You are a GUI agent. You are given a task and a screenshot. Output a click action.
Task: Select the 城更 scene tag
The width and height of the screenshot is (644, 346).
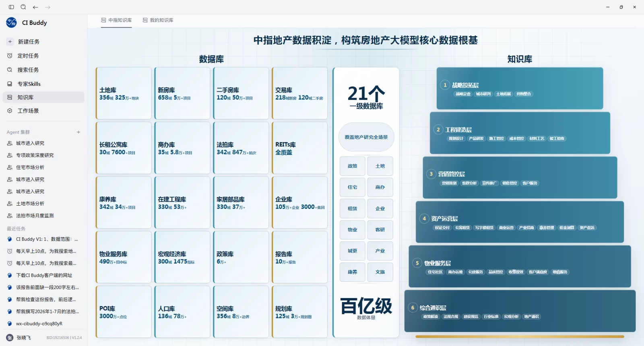(x=353, y=251)
